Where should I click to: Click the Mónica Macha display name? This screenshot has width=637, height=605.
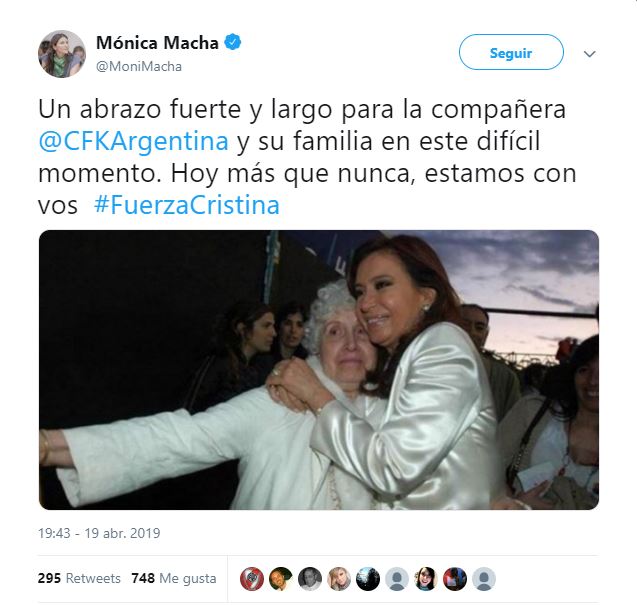157,43
